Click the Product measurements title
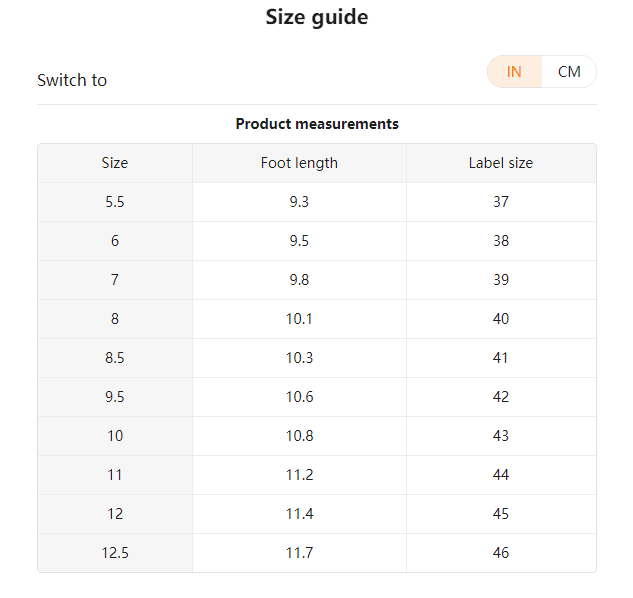 (x=317, y=124)
